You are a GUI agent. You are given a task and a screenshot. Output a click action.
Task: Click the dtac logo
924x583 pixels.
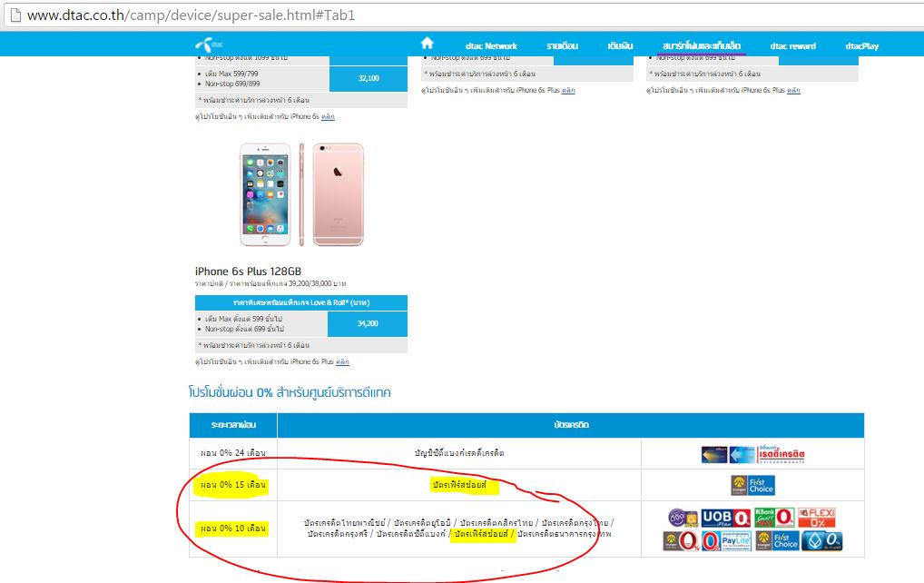tap(209, 44)
